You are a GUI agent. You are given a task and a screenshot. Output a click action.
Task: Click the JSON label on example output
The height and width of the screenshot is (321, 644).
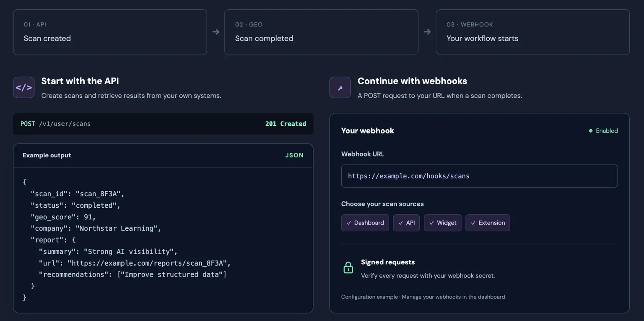point(294,155)
